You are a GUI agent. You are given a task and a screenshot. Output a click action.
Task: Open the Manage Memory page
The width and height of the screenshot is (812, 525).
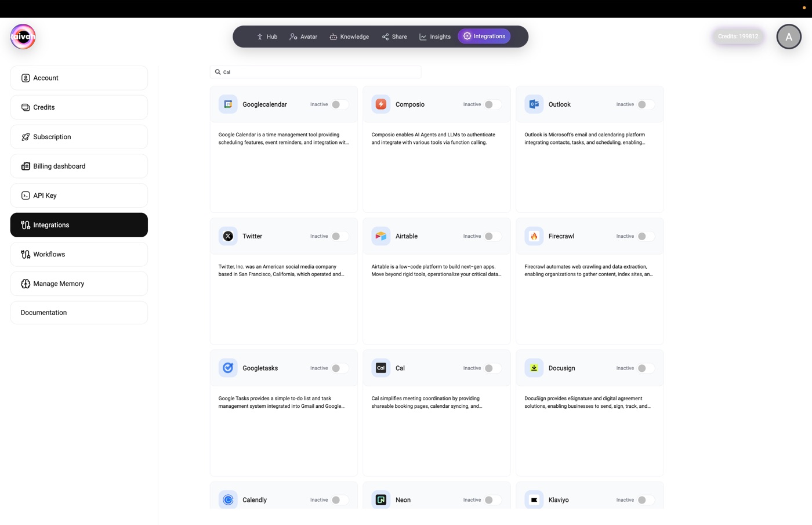click(79, 284)
